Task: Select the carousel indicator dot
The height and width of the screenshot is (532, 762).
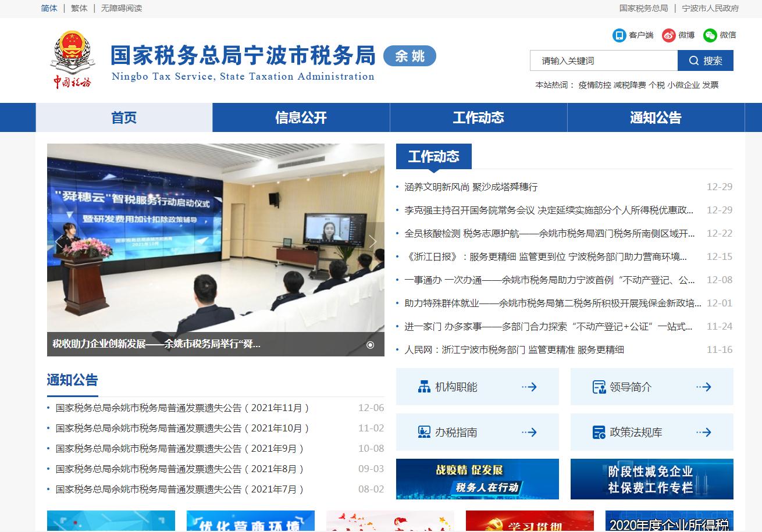Action: pos(370,345)
